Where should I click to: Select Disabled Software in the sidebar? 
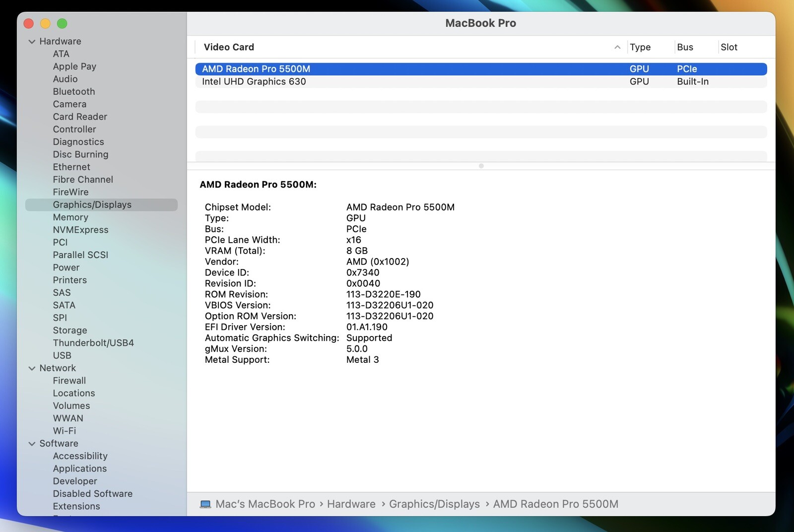pyautogui.click(x=93, y=494)
